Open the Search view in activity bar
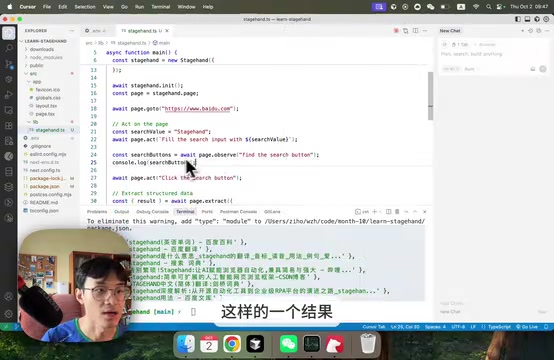Viewport: 554px width, 360px height. point(9,48)
